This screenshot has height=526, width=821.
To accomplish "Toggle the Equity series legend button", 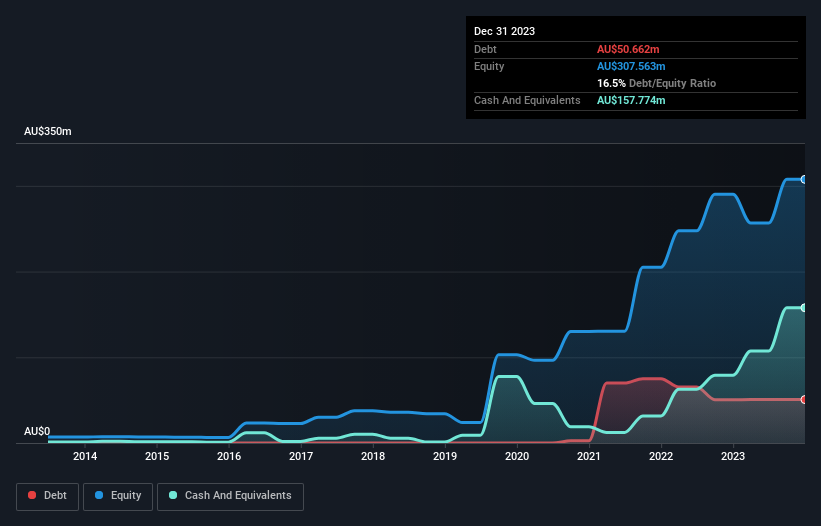I will (118, 496).
